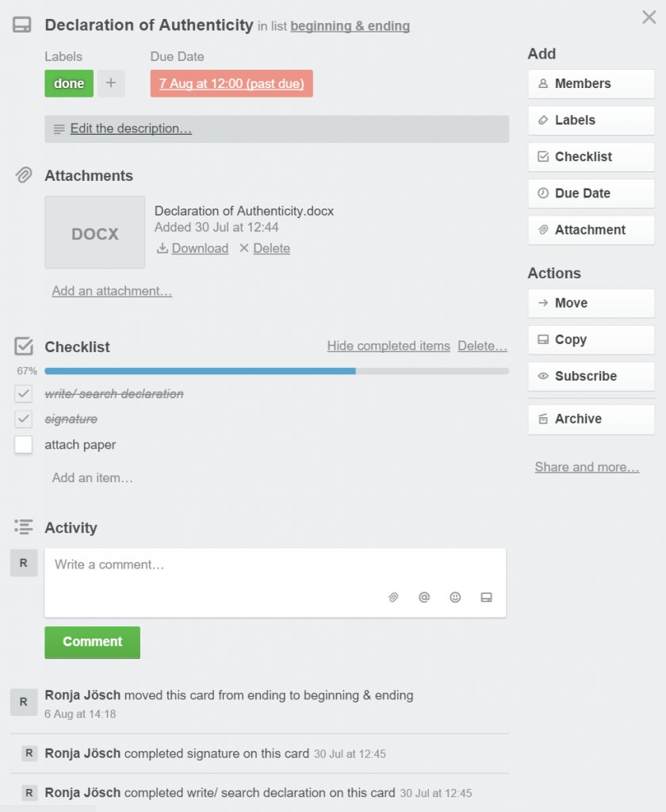
Task: Archive this card via the archive icon
Action: [x=591, y=419]
